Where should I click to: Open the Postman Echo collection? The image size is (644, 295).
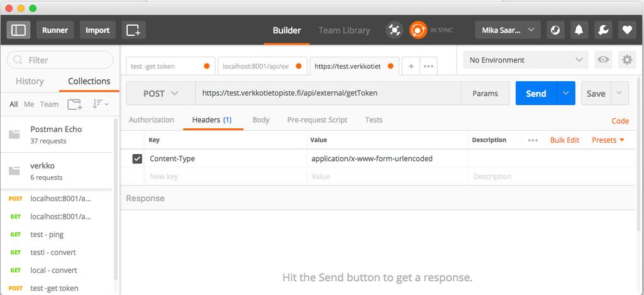click(56, 135)
